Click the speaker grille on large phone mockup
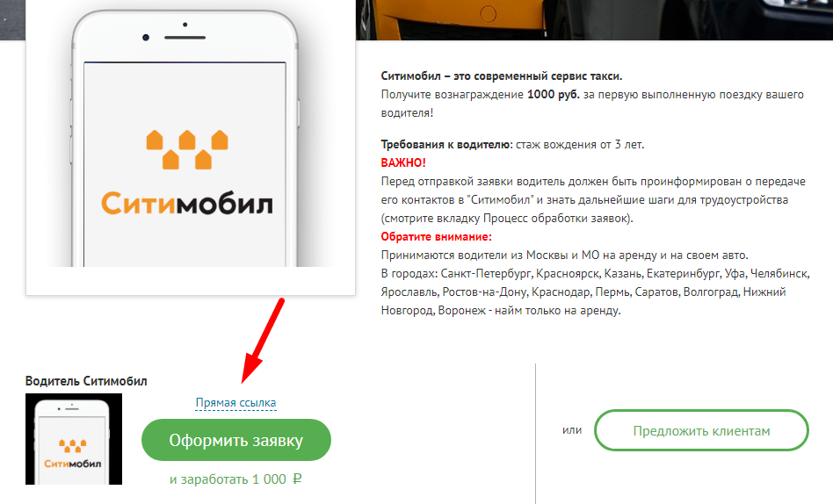 pos(185,38)
